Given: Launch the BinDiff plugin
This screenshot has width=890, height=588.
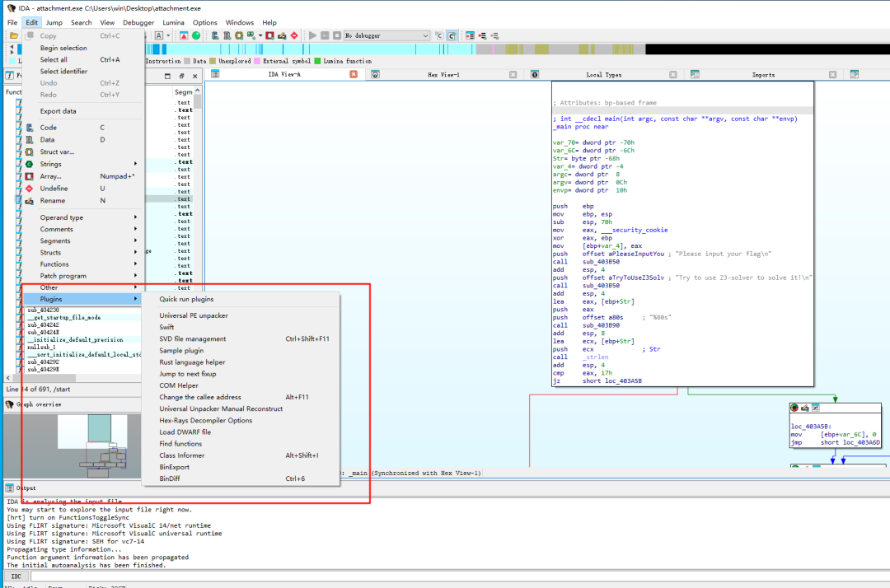Looking at the screenshot, I should pos(241,478).
